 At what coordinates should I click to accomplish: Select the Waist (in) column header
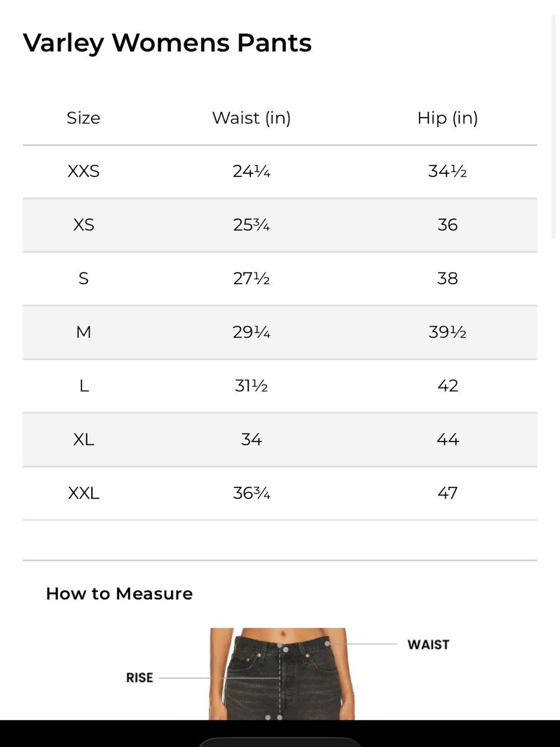point(251,118)
